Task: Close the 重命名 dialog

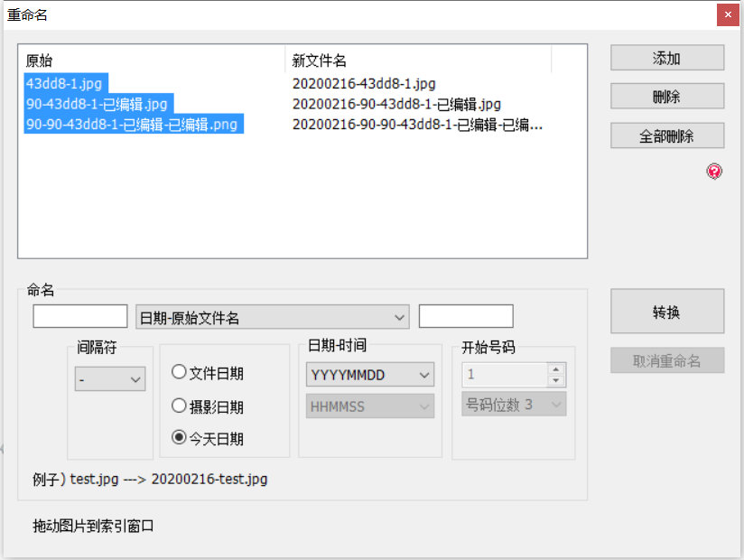Action: tap(728, 14)
